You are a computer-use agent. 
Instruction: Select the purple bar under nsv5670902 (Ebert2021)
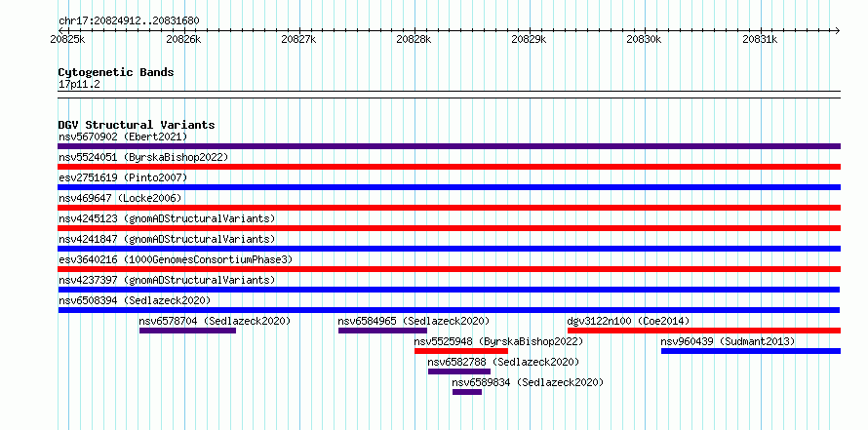(449, 146)
